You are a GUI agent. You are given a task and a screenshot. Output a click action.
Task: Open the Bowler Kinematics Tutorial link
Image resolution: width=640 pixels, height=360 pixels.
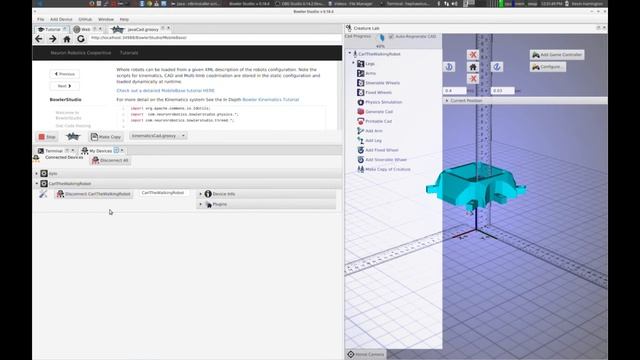(x=271, y=100)
